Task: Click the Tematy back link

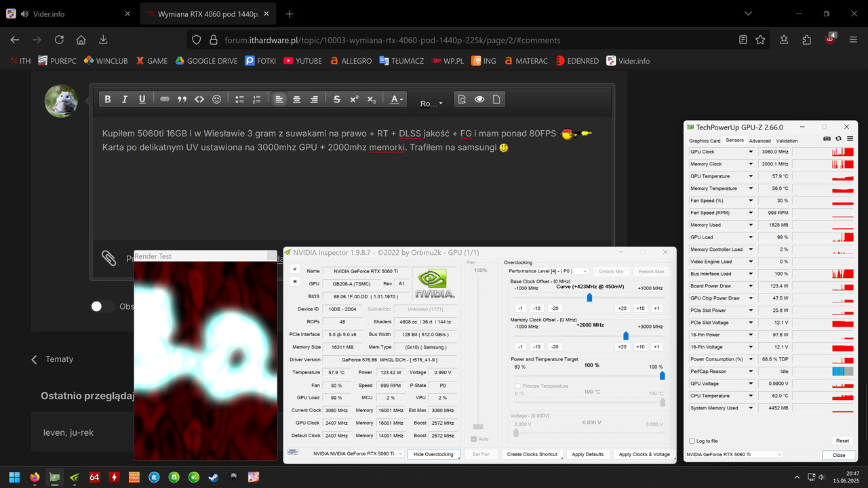Action: click(x=53, y=359)
